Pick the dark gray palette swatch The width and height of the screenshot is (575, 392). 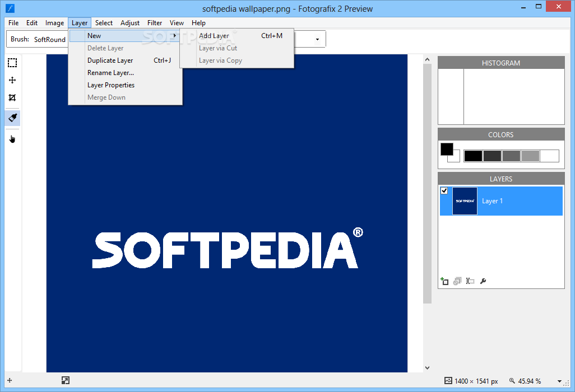click(x=492, y=156)
